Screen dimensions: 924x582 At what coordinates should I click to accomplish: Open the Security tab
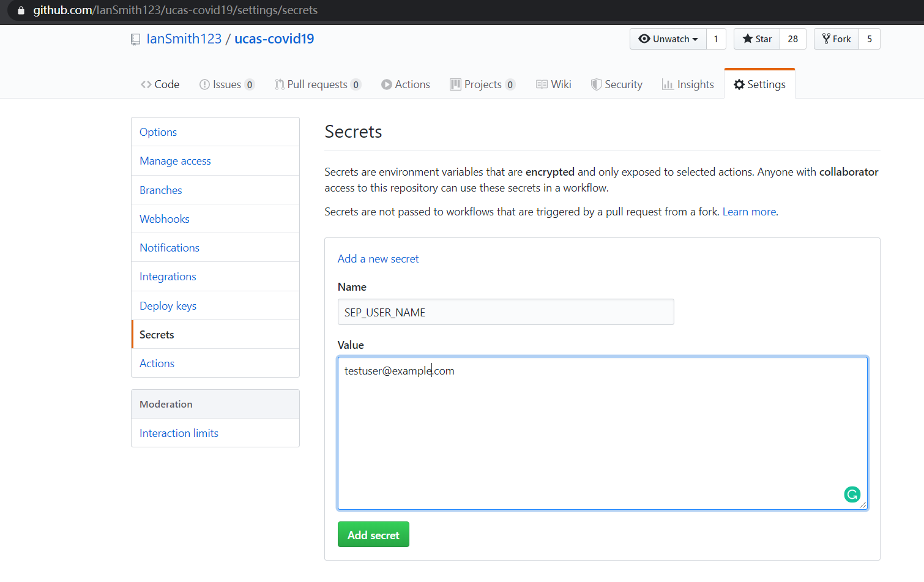coord(617,84)
